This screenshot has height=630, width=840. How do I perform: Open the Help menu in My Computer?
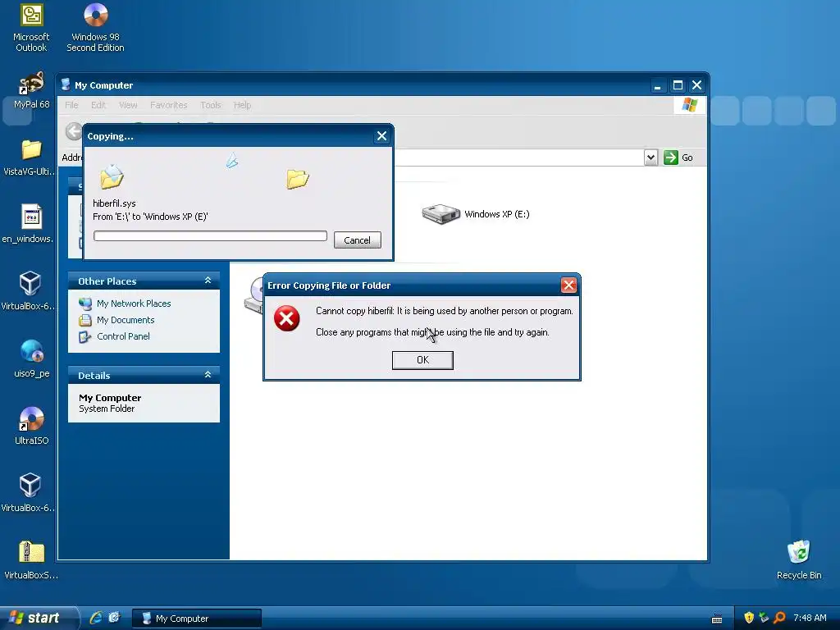242,105
